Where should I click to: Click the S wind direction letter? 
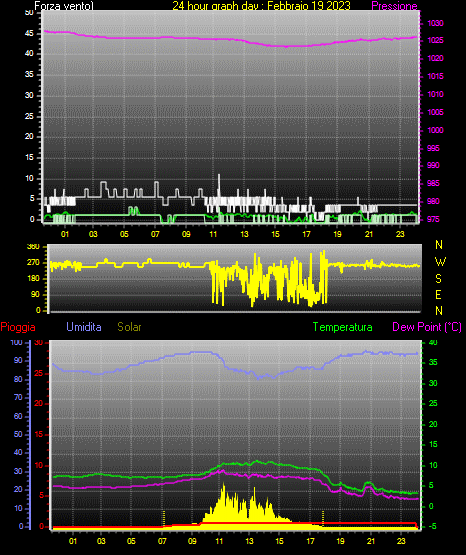[438, 279]
